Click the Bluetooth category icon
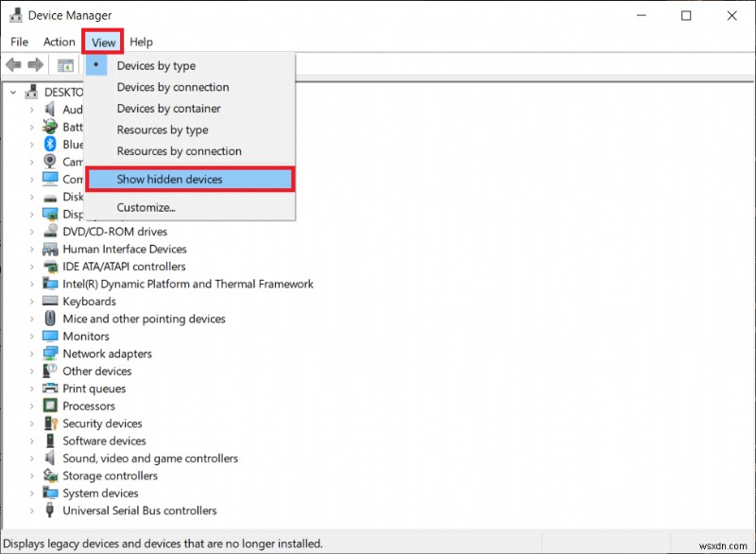The width and height of the screenshot is (756, 554). click(x=50, y=144)
